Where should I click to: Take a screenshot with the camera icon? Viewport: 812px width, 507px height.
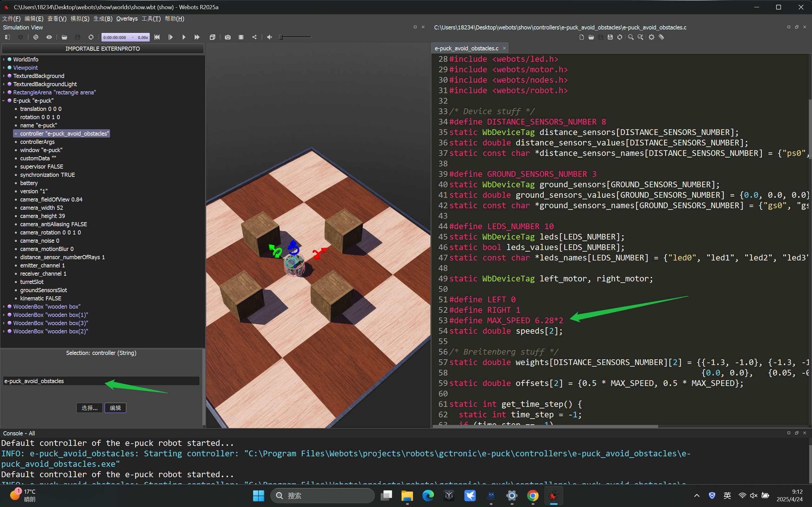227,37
